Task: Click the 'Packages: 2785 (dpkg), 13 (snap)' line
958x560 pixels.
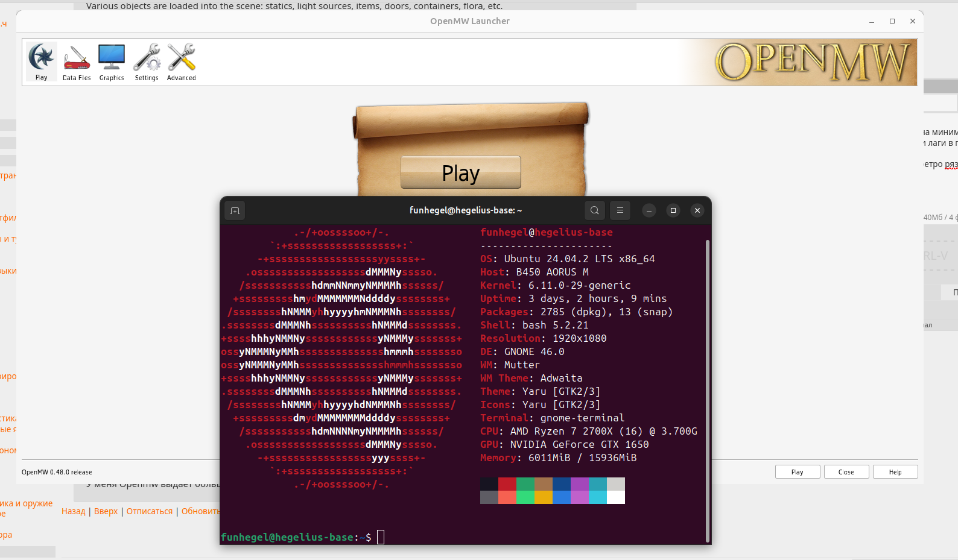Action: 577,312
